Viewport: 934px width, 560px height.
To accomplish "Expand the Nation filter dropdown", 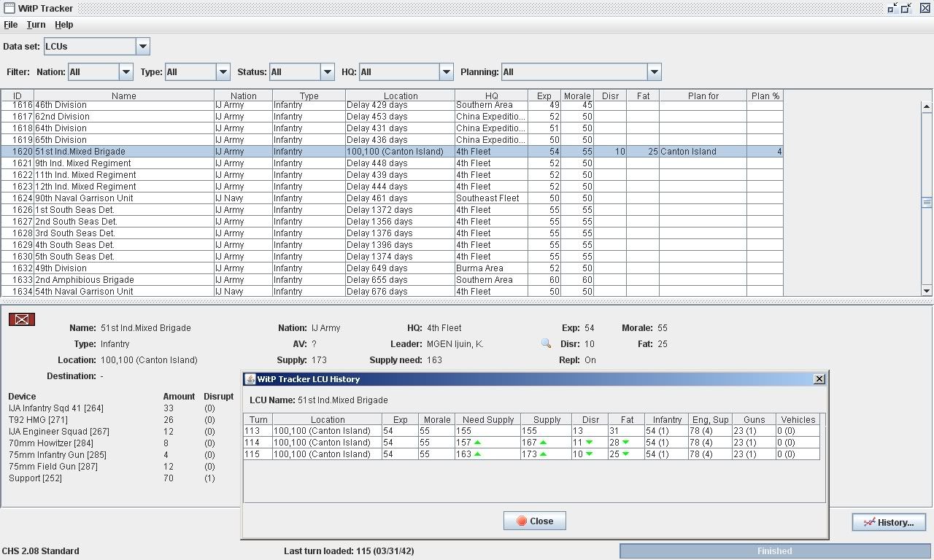I will (x=126, y=71).
